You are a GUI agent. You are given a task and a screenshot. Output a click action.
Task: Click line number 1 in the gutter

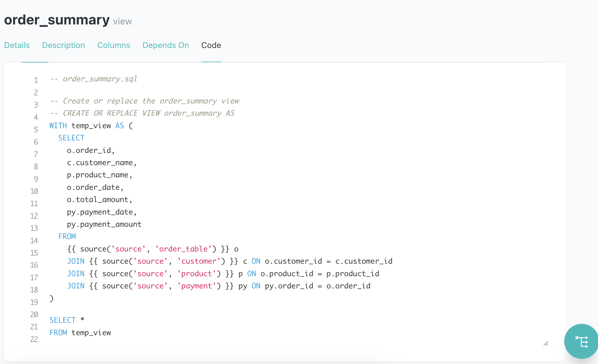(x=36, y=80)
